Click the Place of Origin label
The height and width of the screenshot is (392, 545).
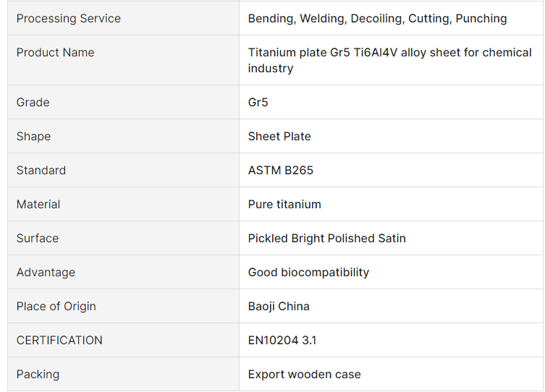click(56, 306)
